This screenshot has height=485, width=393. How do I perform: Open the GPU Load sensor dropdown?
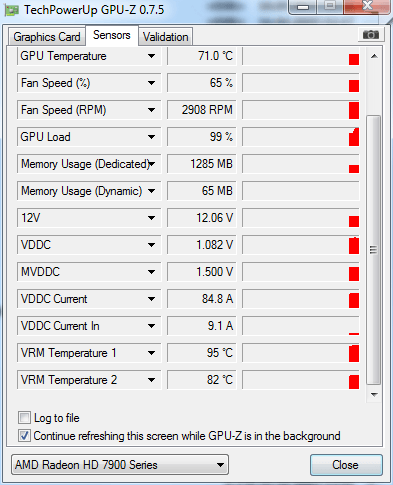coord(151,137)
